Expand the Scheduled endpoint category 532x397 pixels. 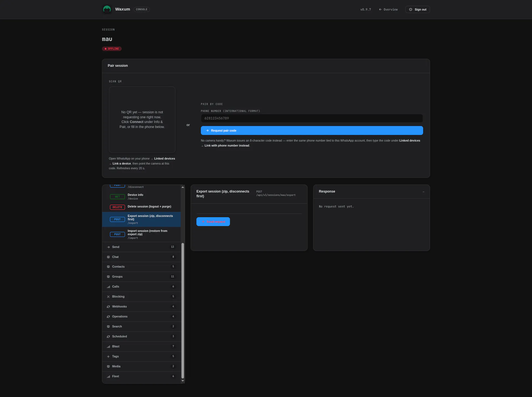pos(142,337)
